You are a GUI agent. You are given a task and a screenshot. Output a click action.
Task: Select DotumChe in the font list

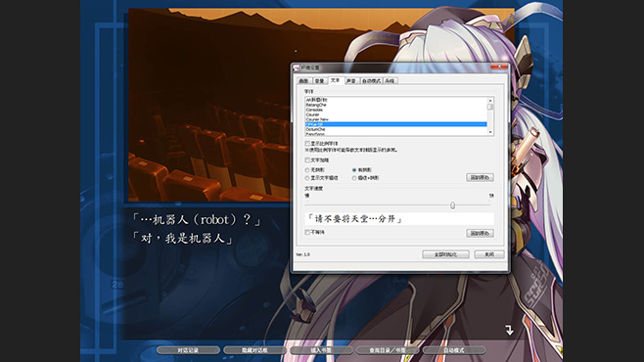pos(396,129)
